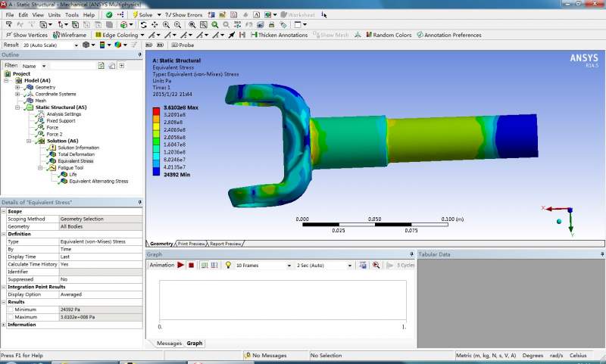Click the Zoom To Fit icon
The image size is (606, 364).
tap(192, 25)
